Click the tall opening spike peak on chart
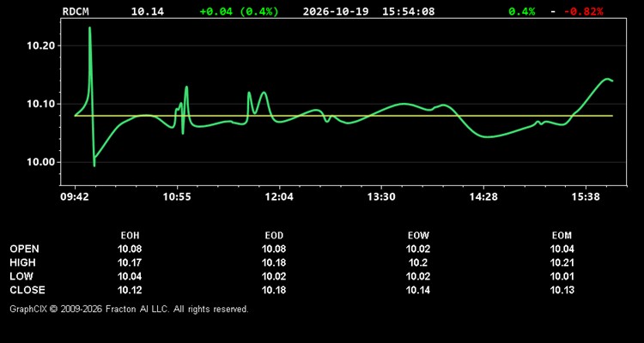The image size is (644, 343). pos(89,28)
